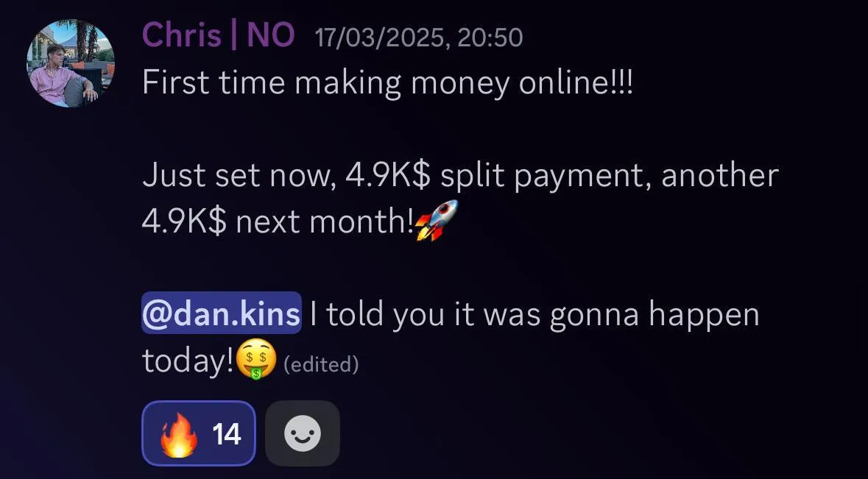
Task: Click the word another in the message
Action: tap(719, 175)
